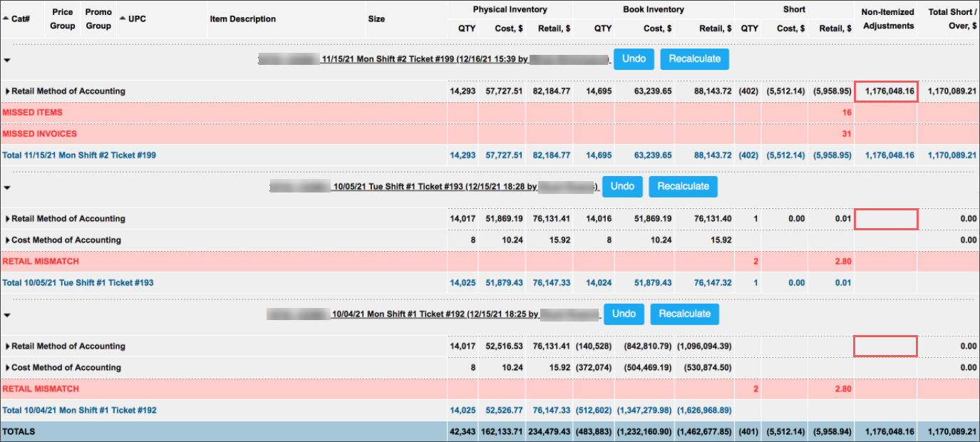The width and height of the screenshot is (980, 442).
Task: Click the empty Non-Itemized Adjustments field for Ticket #193
Action: tap(885, 219)
